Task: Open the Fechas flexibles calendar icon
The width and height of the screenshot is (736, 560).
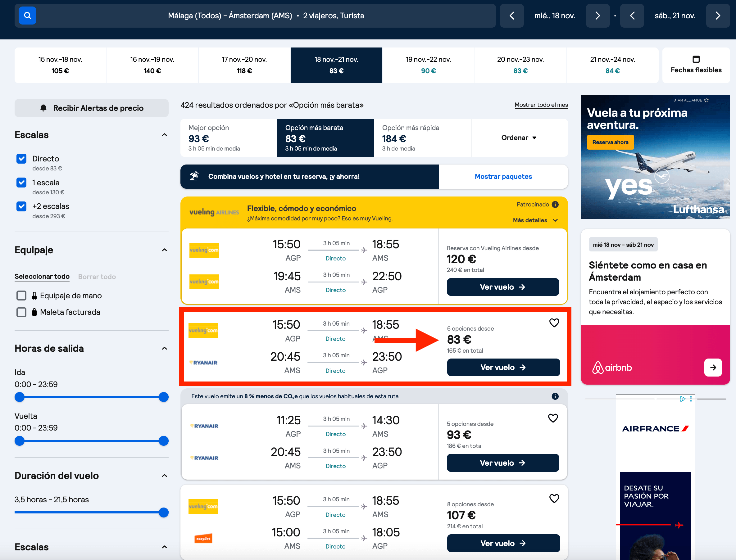Action: point(696,59)
